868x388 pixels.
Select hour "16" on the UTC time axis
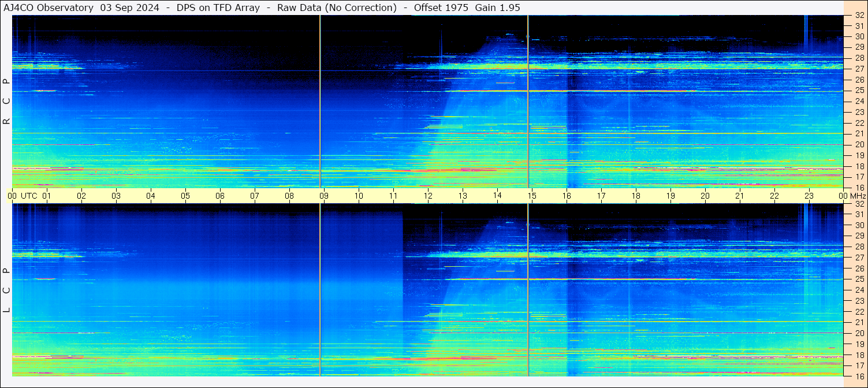coord(567,196)
